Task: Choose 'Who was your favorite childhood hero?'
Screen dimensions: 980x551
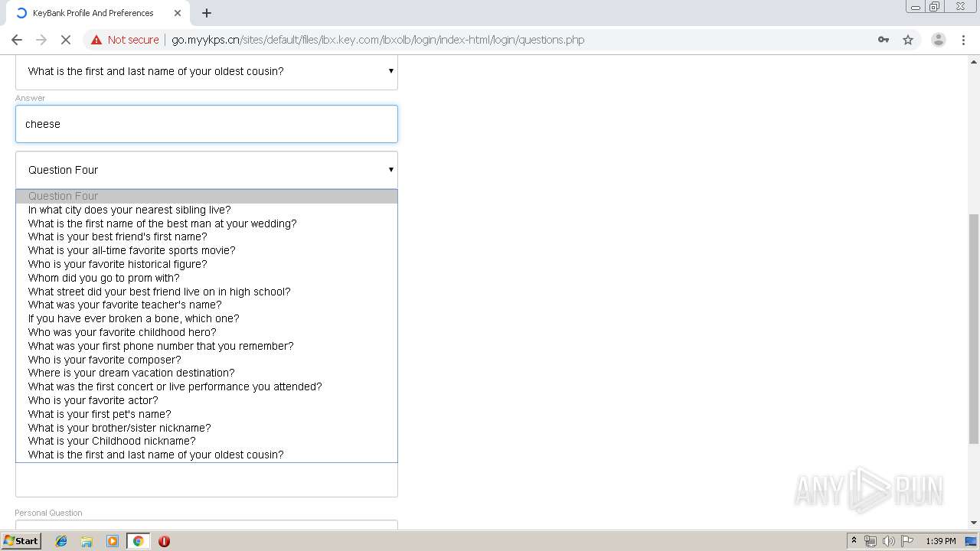Action: click(x=207, y=332)
